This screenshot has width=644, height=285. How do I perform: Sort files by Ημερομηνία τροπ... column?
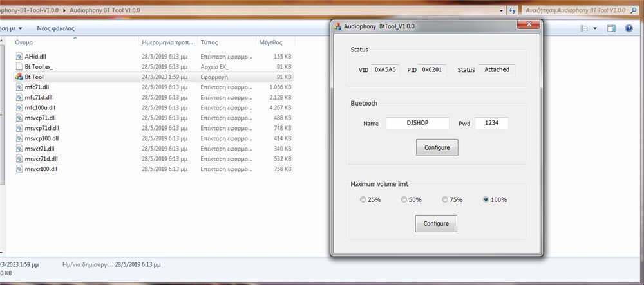(x=168, y=42)
